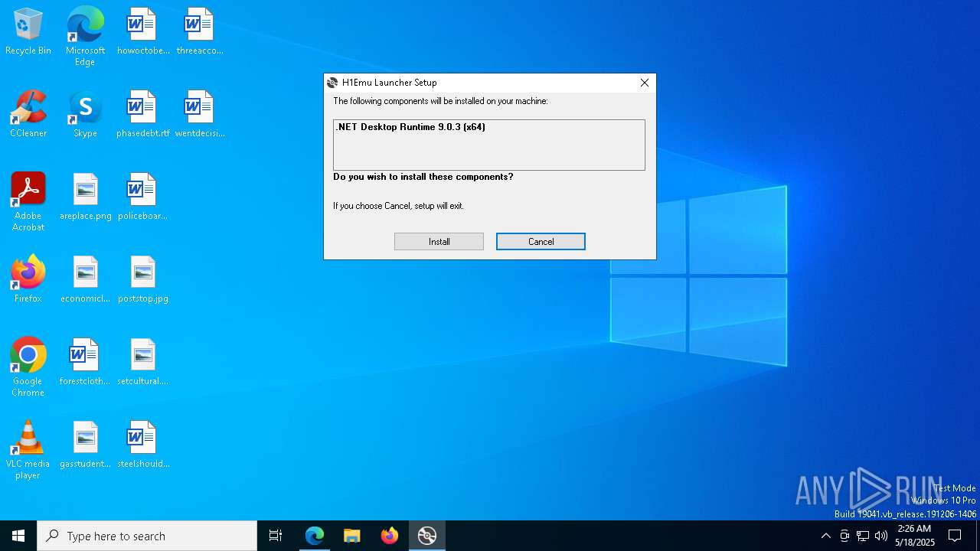Click the H1Emu setup taskbar icon
980x551 pixels.
click(426, 536)
